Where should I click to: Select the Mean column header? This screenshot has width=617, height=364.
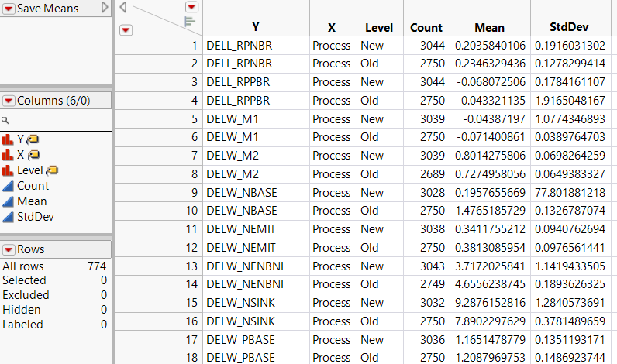coord(489,27)
